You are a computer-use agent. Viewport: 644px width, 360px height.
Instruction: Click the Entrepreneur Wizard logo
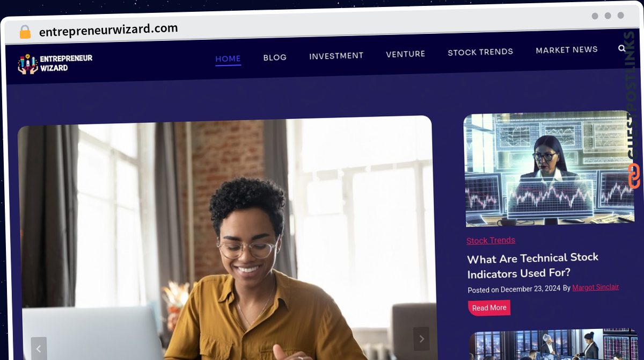(x=55, y=63)
